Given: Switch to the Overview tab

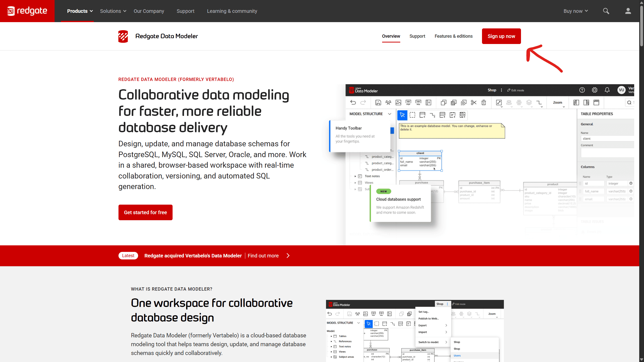Looking at the screenshot, I should coord(391,36).
